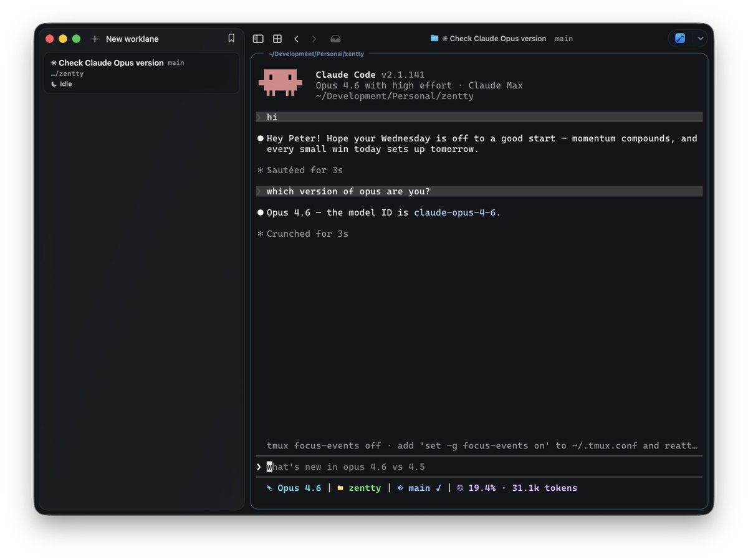
Task: Click the moon idle status icon
Action: pos(54,84)
